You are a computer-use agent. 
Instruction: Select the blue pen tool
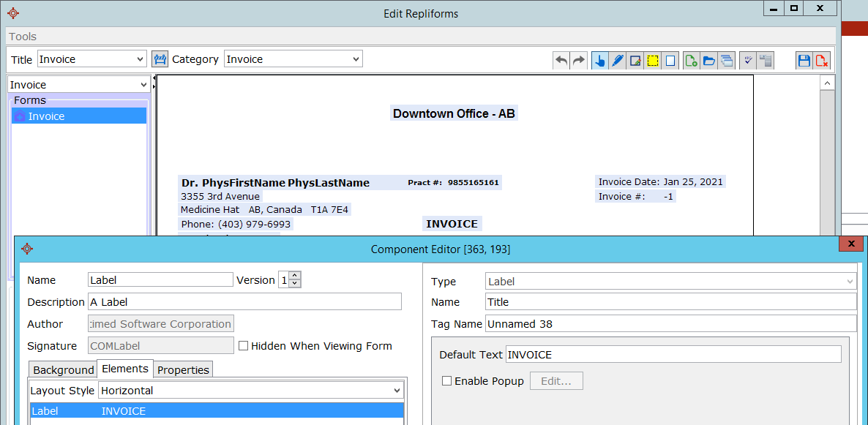coord(618,61)
